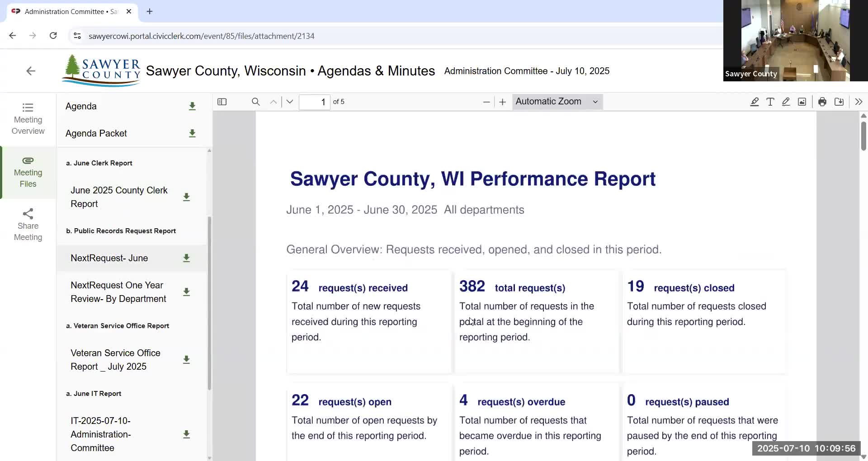Open Veteran Service Office Report _ July 2025
Image resolution: width=868 pixels, height=461 pixels.
point(116,360)
